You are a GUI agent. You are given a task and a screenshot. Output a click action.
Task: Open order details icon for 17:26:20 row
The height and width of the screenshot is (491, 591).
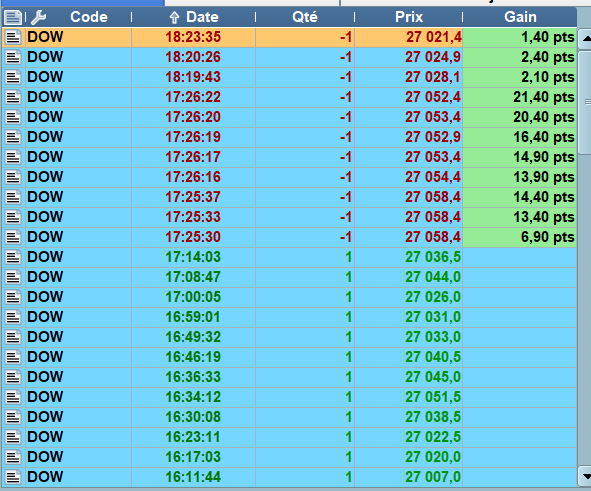pyautogui.click(x=13, y=117)
